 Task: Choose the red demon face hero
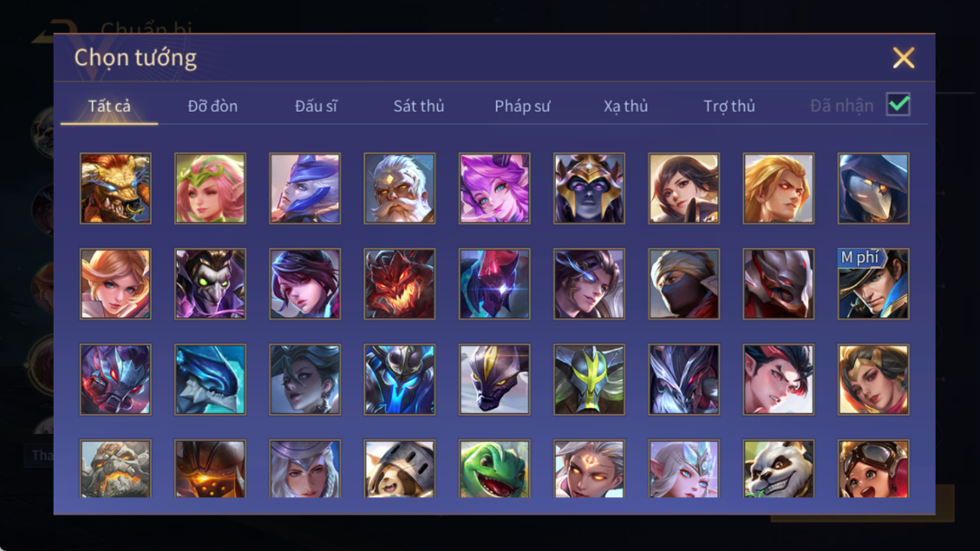point(400,284)
